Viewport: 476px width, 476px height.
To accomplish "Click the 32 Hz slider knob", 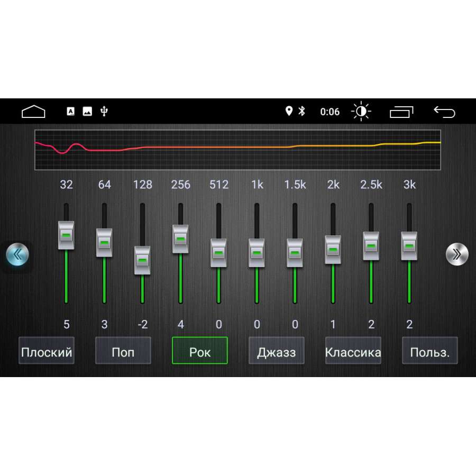I will [66, 235].
